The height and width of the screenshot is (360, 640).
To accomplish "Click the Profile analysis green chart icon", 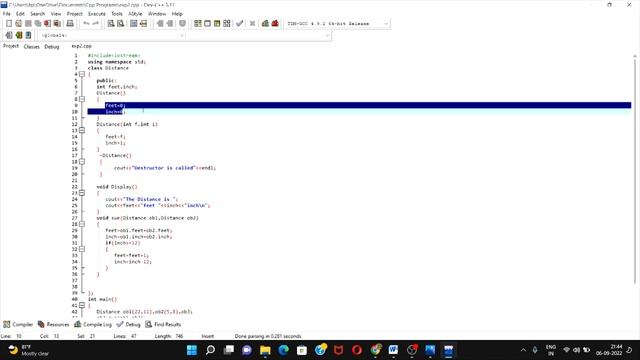I will 265,24.
